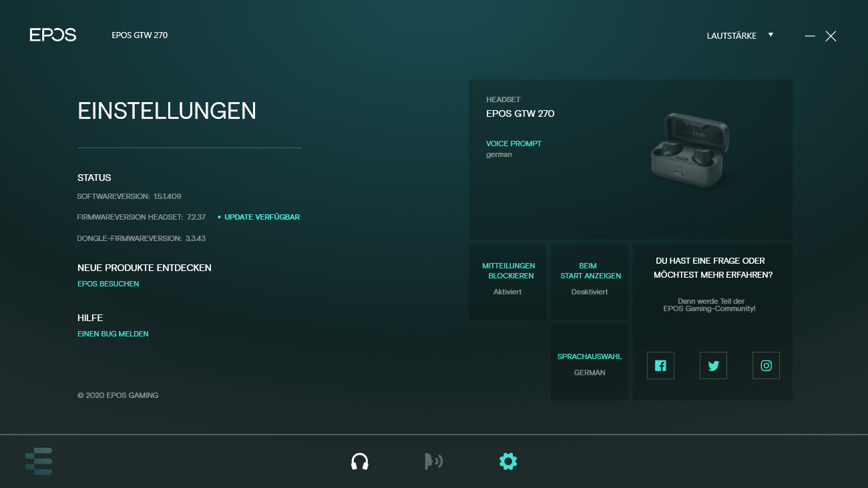Minimize the EPOS Gaming Suite window

tap(810, 36)
